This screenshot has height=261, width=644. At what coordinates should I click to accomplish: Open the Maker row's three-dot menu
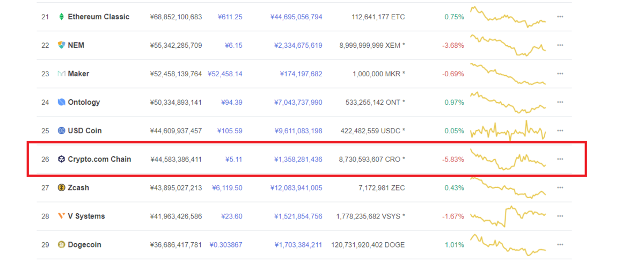(560, 74)
